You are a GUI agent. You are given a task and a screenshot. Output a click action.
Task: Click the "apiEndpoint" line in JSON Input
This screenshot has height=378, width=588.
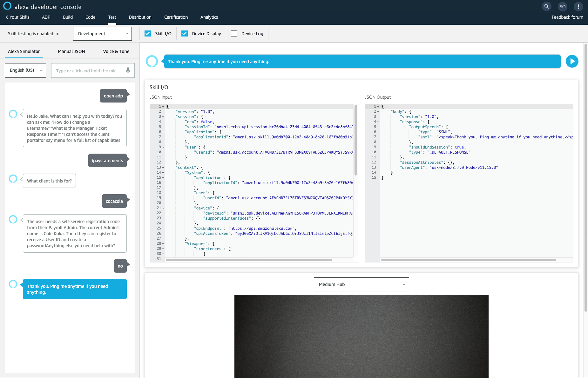pyautogui.click(x=245, y=229)
